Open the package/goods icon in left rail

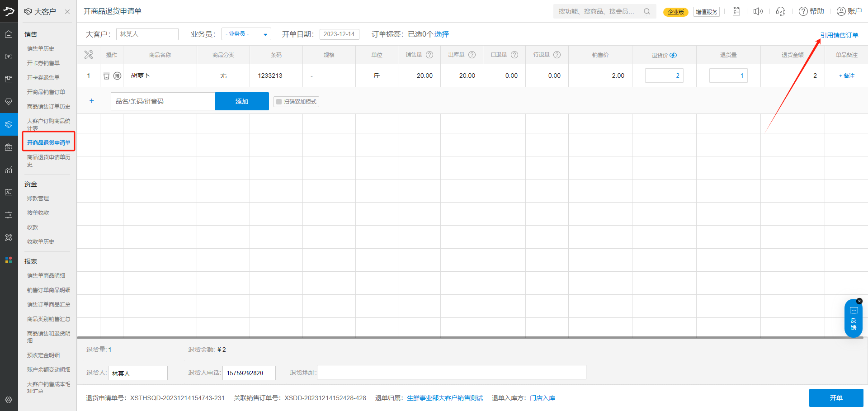[9, 79]
